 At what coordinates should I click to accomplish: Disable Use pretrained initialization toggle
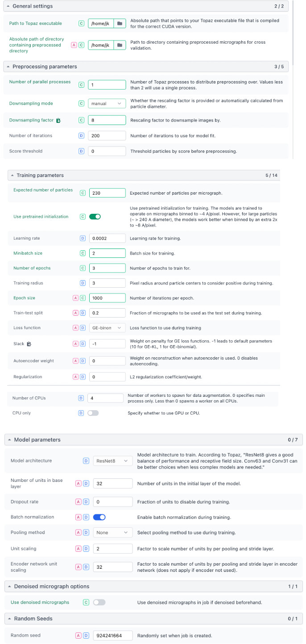click(x=95, y=216)
